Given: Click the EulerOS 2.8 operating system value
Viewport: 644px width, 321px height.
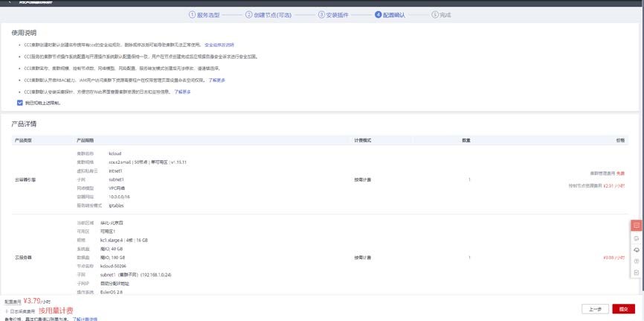Looking at the screenshot, I should pyautogui.click(x=112, y=292).
